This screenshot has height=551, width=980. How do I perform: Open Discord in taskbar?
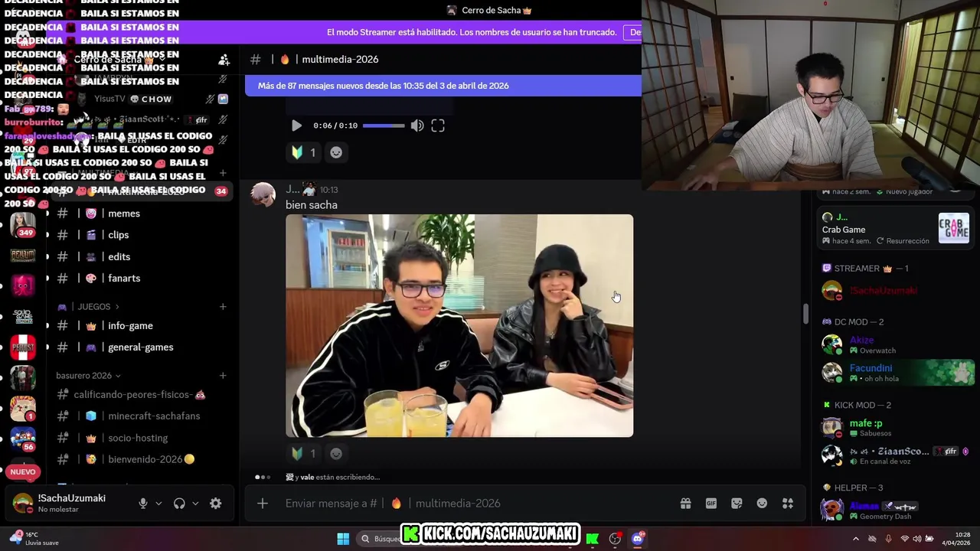tap(638, 539)
